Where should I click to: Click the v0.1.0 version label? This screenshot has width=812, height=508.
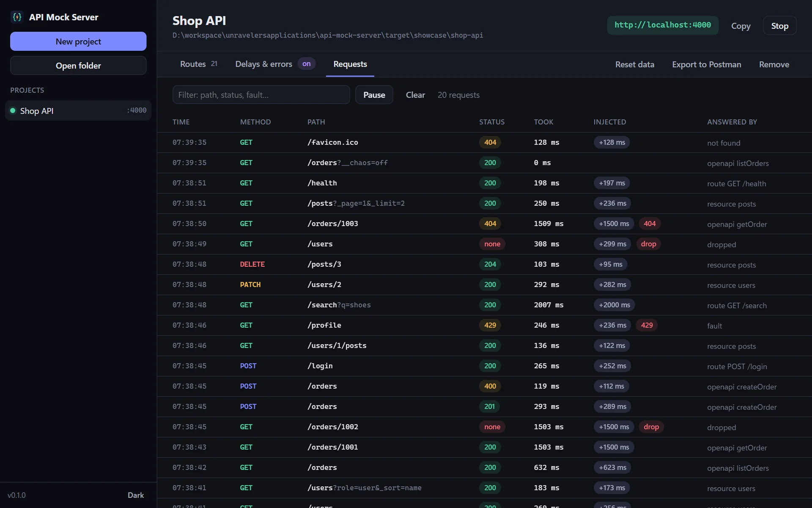coord(16,495)
